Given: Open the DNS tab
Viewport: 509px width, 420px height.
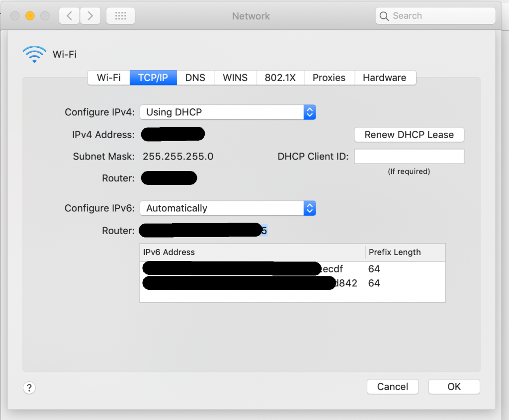Looking at the screenshot, I should pyautogui.click(x=195, y=78).
